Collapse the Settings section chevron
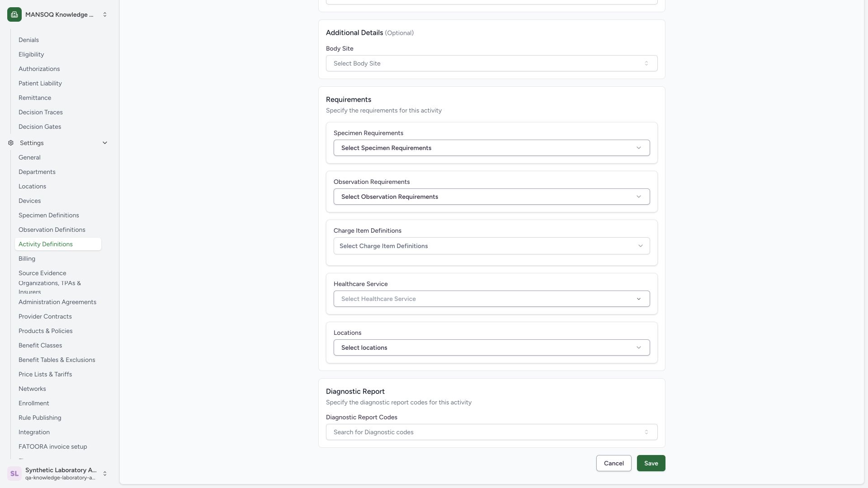Image resolution: width=868 pixels, height=488 pixels. 105,143
